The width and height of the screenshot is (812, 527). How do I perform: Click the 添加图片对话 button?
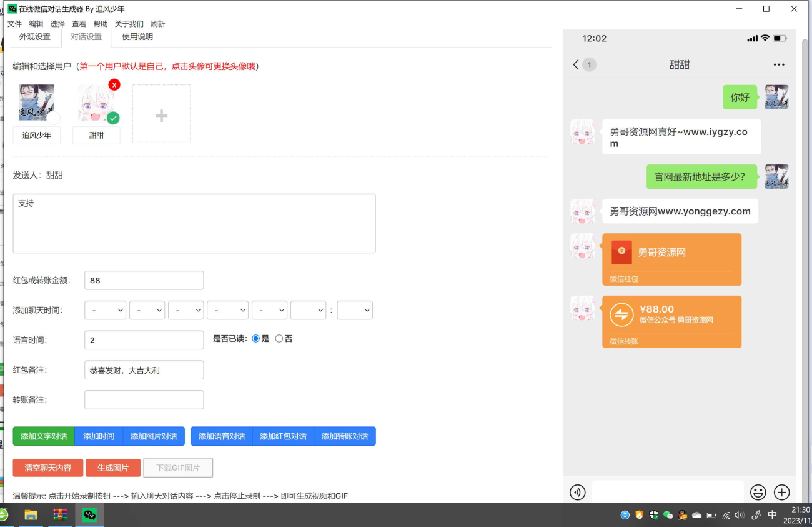coord(154,436)
